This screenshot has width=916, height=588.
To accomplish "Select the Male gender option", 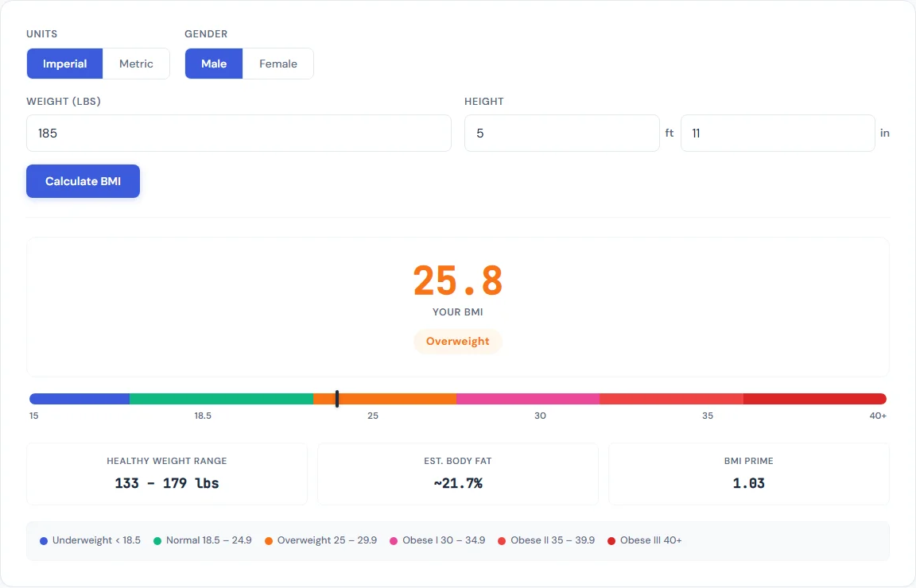I will point(213,64).
